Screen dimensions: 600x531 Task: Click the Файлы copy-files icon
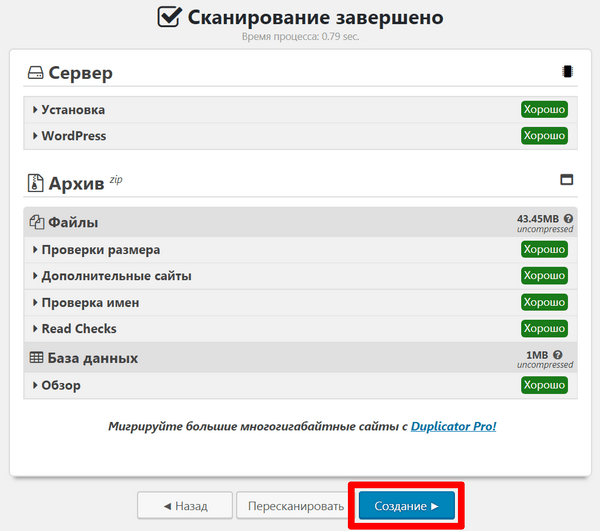37,222
